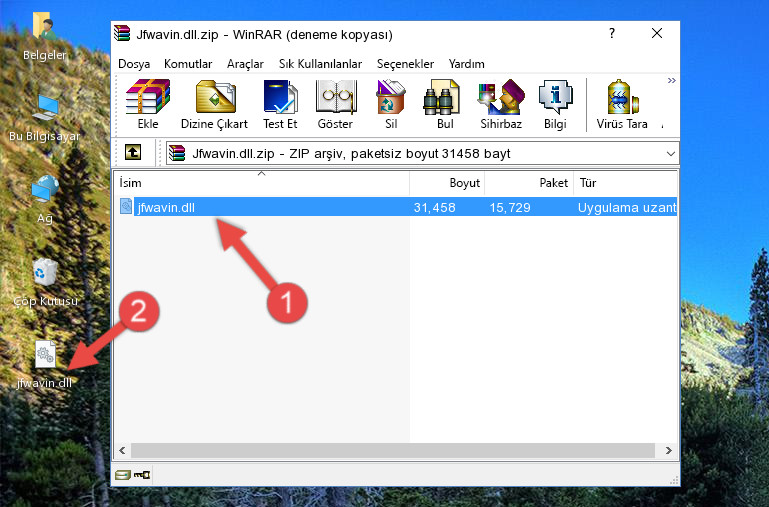The width and height of the screenshot is (769, 507).
Task: Select the Ağ network desktop icon
Action: [x=45, y=200]
